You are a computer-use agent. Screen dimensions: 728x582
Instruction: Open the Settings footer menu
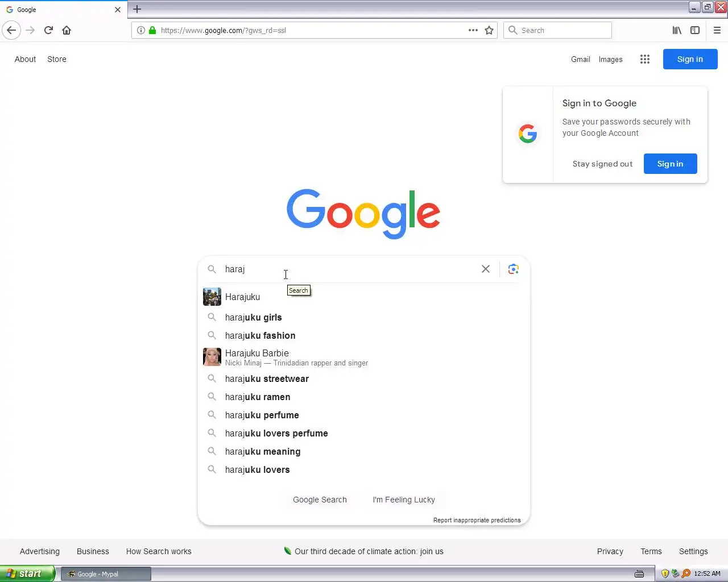693,551
